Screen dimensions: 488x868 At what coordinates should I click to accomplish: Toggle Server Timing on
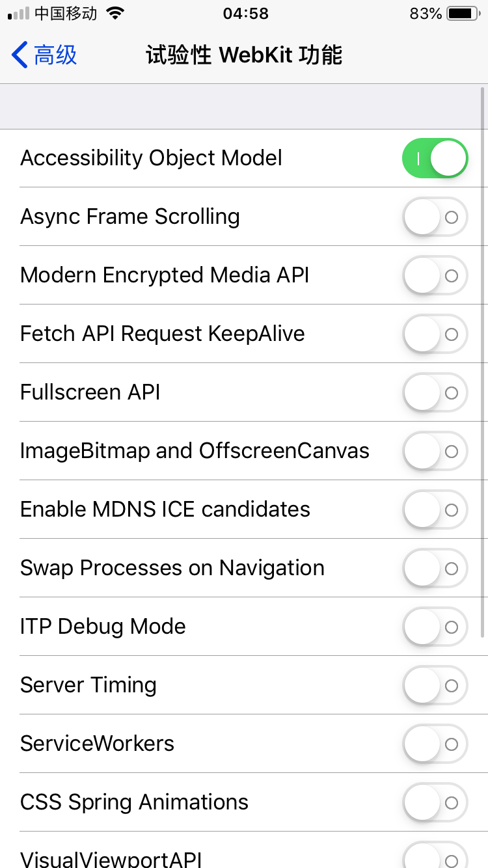(x=435, y=685)
